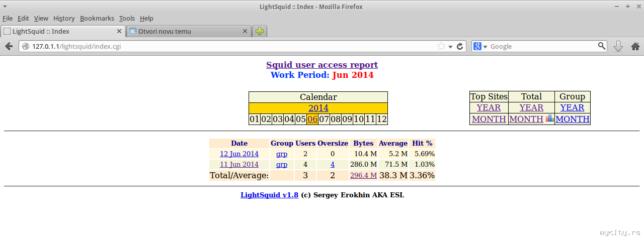Click the chart icon next to Total MONTH
The width and height of the screenshot is (644, 239).
coord(550,118)
